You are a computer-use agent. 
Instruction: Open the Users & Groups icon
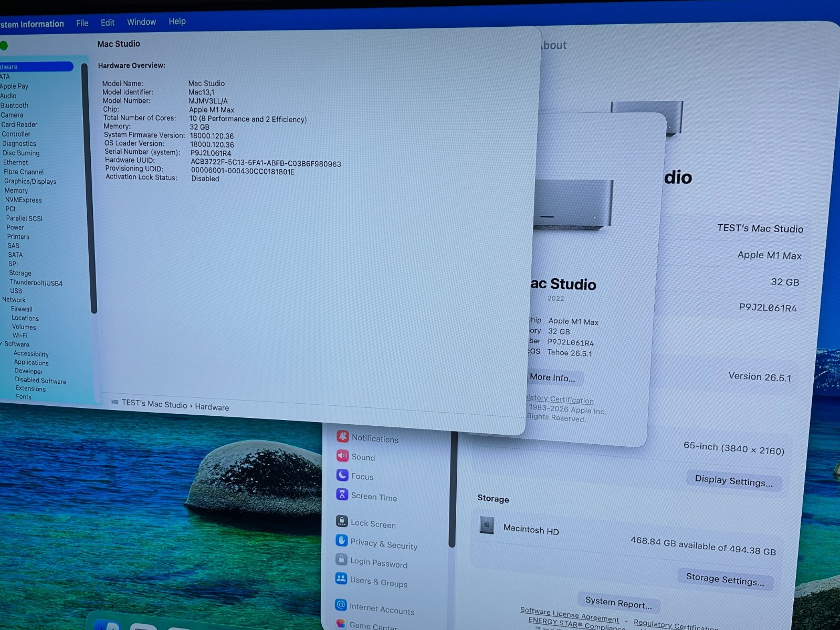coord(341,579)
